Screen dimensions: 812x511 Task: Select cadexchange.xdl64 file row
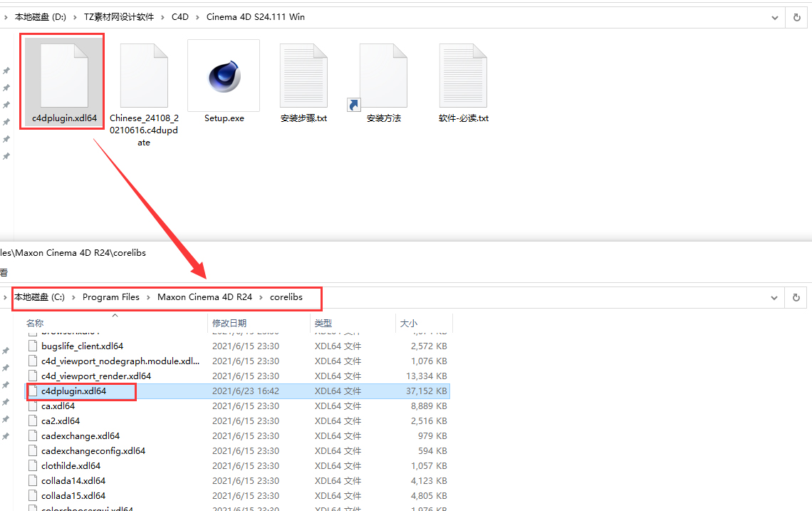pyautogui.click(x=237, y=436)
